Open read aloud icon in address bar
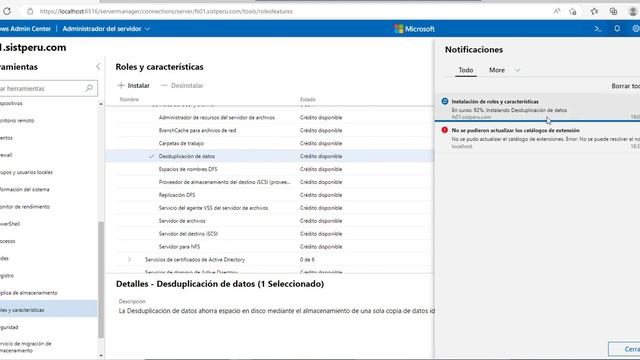Image resolution: width=640 pixels, height=360 pixels. coord(557,11)
